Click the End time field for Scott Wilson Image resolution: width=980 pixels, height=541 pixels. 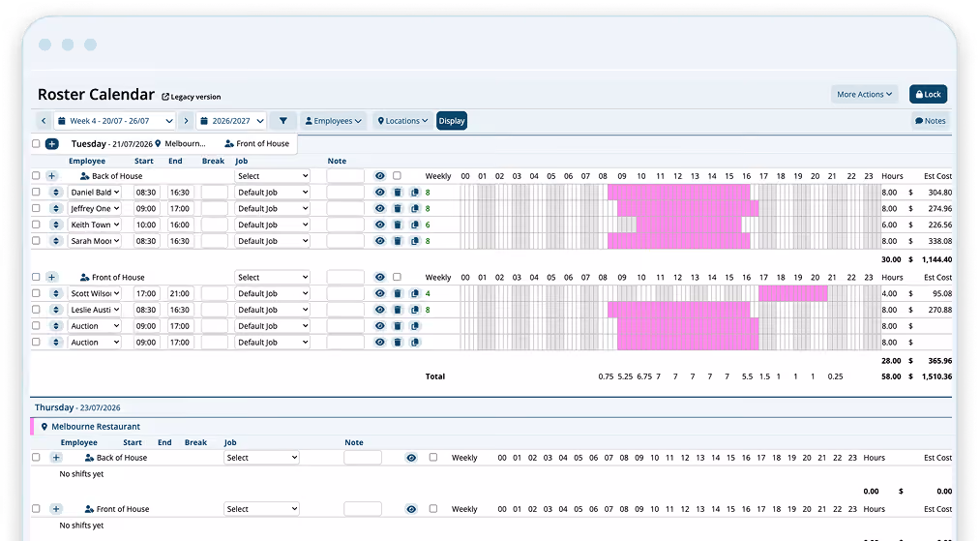click(x=179, y=293)
